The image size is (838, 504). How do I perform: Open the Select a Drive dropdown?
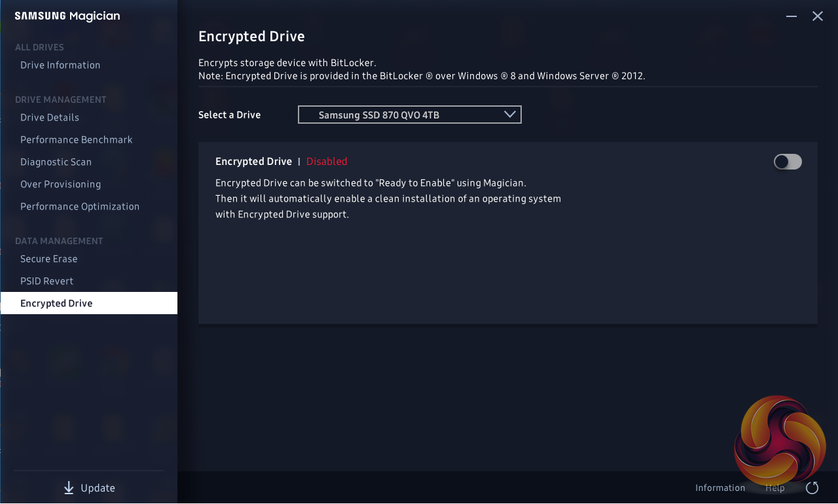(409, 115)
